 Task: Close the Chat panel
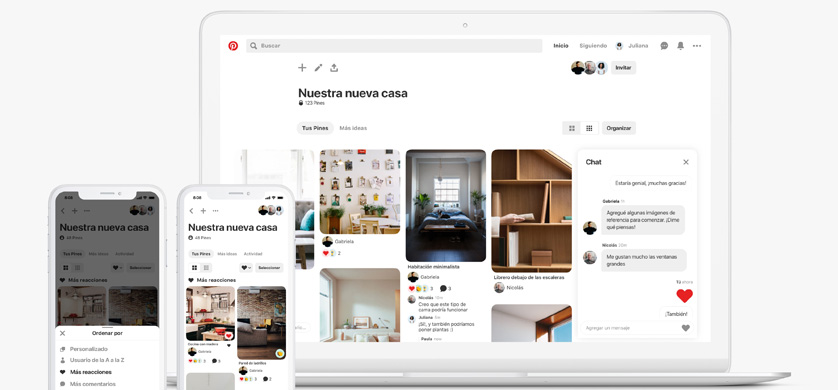pos(686,162)
